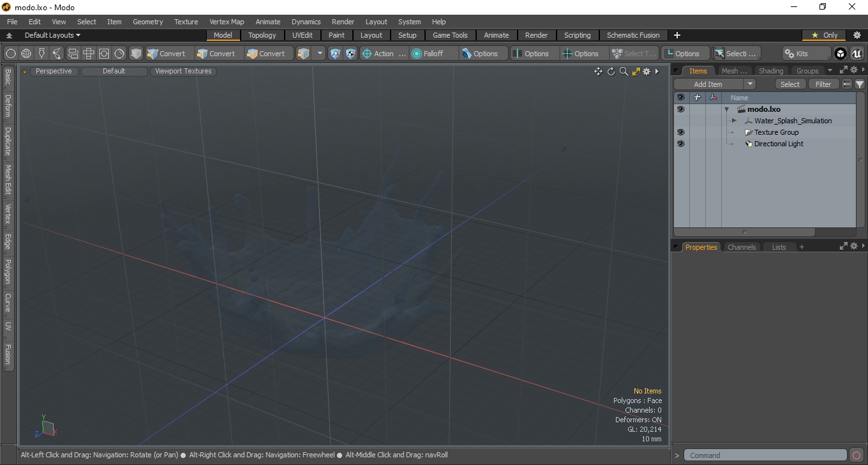Toggle visibility eye of modo.lxo
Screen dimensions: 868x465
(x=680, y=109)
